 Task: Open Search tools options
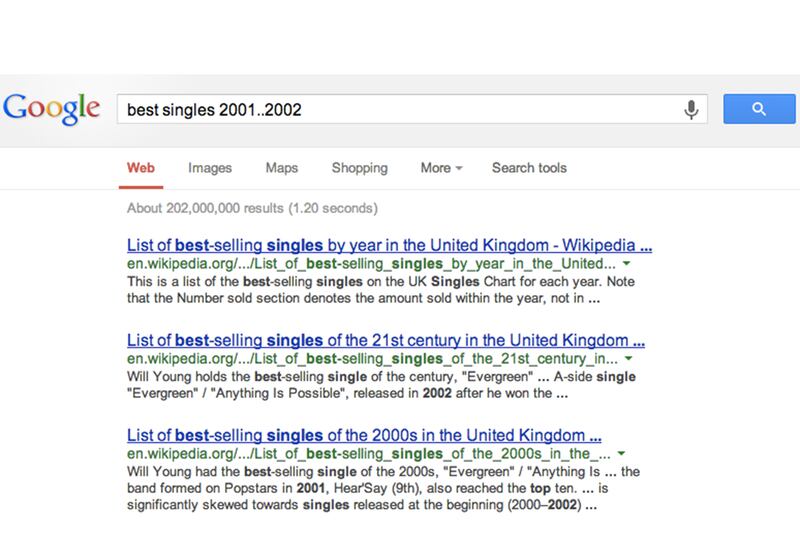[529, 168]
